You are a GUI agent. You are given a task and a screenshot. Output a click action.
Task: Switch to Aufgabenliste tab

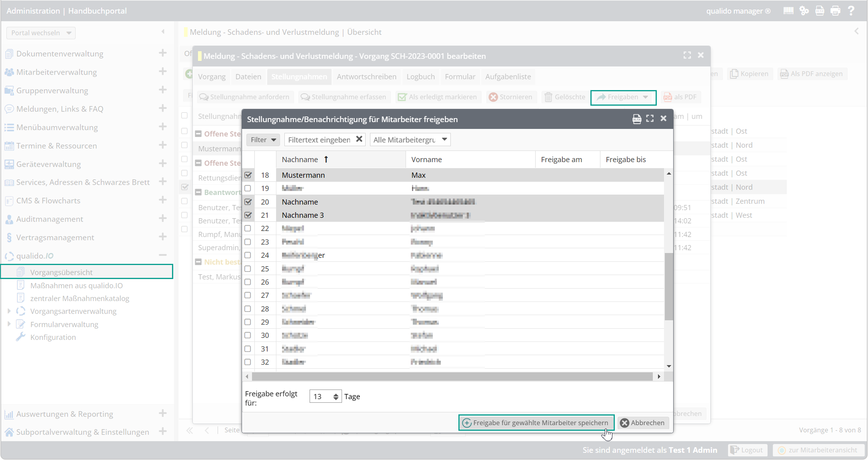coord(508,76)
